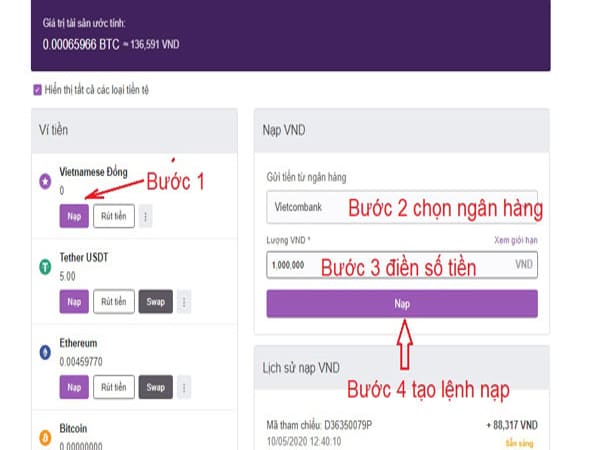
Task: Focus the Lượng VND amount input field
Action: tap(402, 265)
